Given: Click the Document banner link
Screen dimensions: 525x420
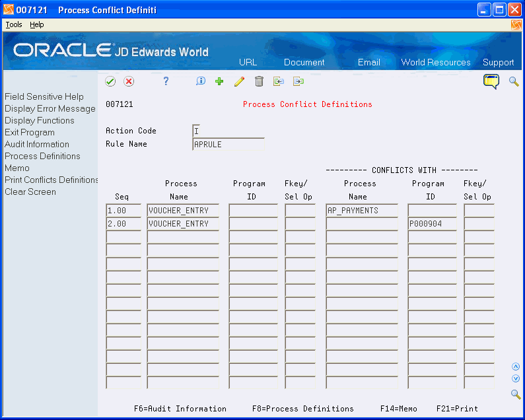Looking at the screenshot, I should point(304,62).
